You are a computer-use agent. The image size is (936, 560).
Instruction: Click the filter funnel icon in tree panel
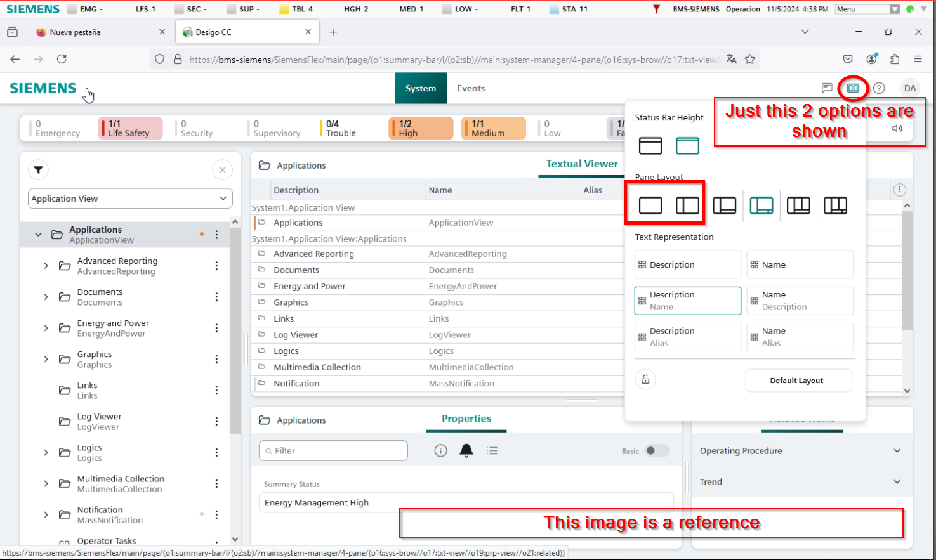click(39, 169)
